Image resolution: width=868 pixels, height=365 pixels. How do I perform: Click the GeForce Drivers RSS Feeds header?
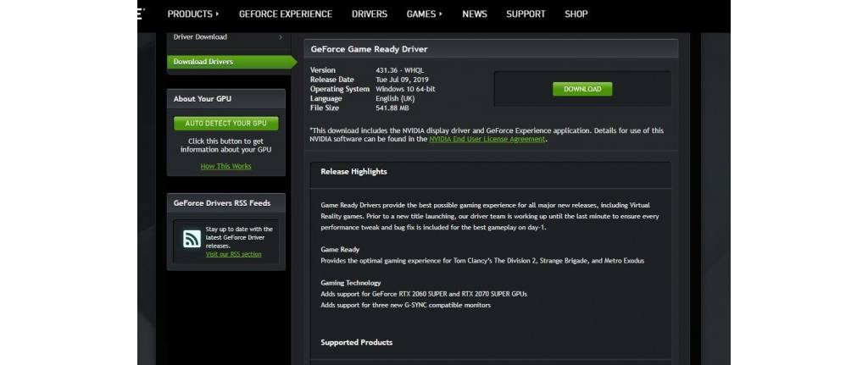click(225, 203)
